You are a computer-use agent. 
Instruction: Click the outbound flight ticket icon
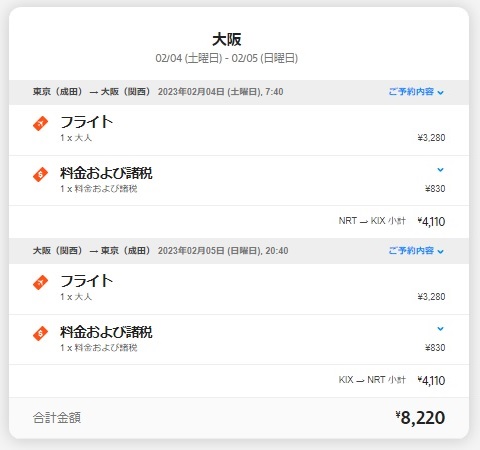pos(40,124)
